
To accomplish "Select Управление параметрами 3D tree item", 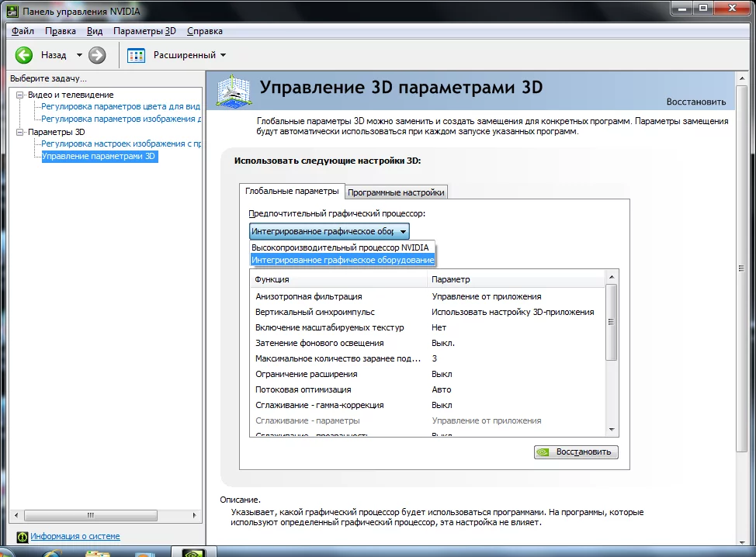I will 99,156.
